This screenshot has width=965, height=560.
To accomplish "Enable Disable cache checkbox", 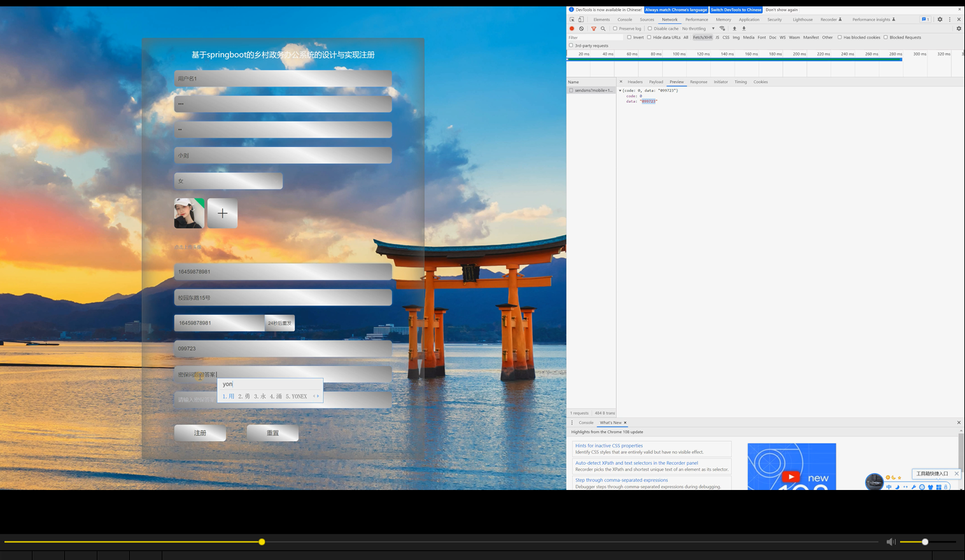I will (649, 29).
